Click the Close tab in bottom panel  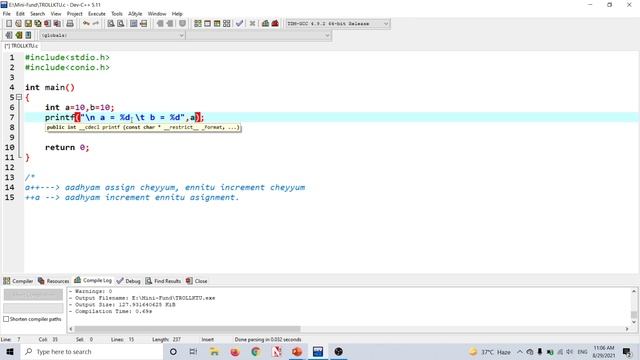point(197,281)
